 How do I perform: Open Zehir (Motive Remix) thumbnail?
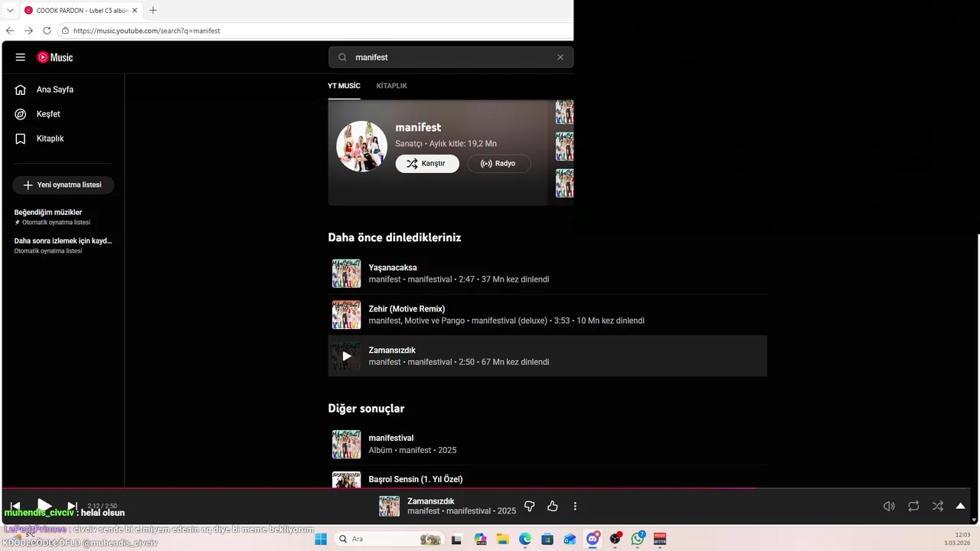click(346, 315)
